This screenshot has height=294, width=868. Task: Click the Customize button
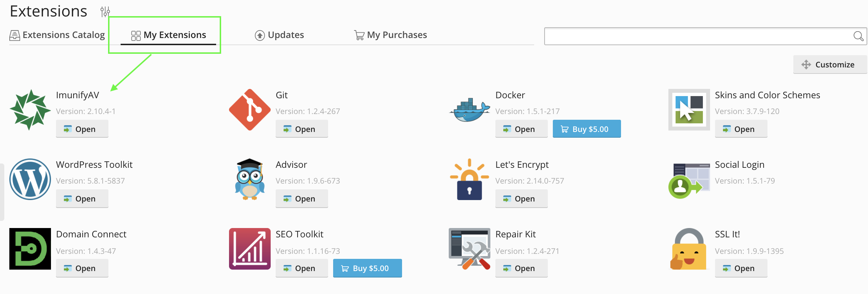tap(830, 65)
